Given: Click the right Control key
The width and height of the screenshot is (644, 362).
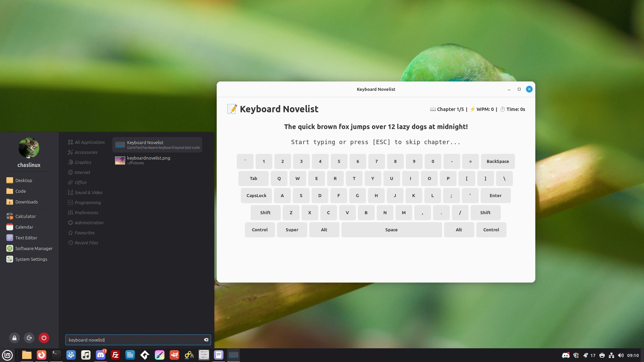Looking at the screenshot, I should 491,230.
